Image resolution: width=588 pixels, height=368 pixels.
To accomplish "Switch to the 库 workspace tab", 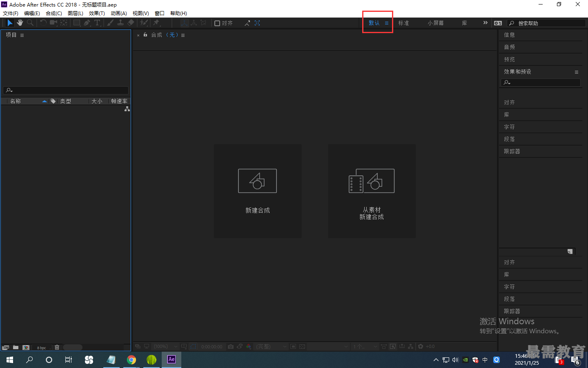I will point(465,23).
